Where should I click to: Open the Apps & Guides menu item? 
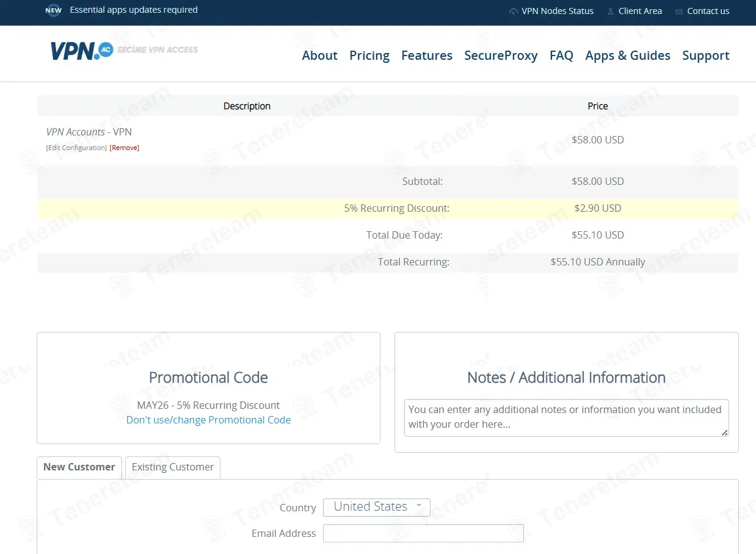[x=628, y=56]
